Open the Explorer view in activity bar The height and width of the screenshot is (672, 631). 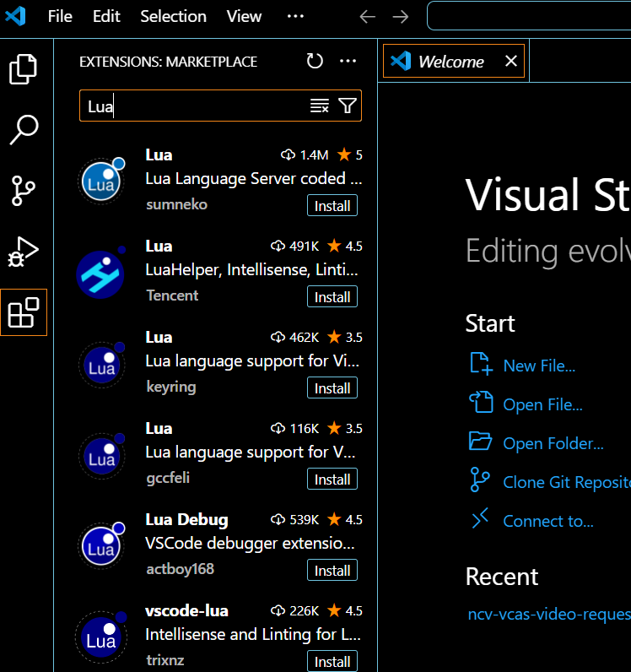23,69
